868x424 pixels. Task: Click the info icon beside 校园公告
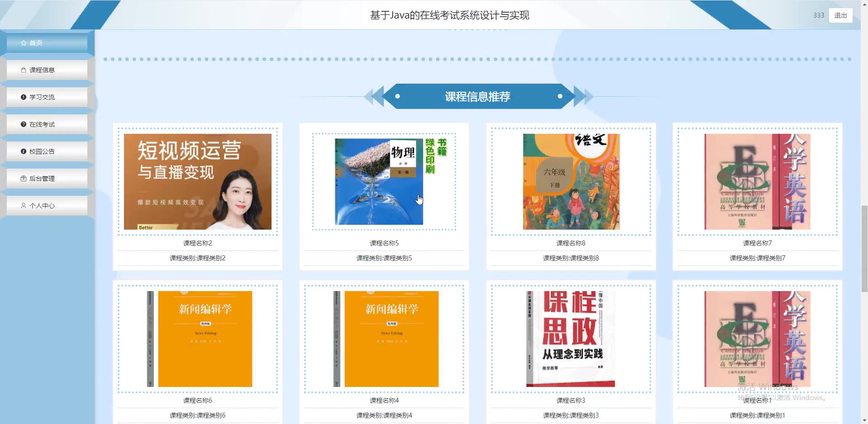pyautogui.click(x=24, y=151)
